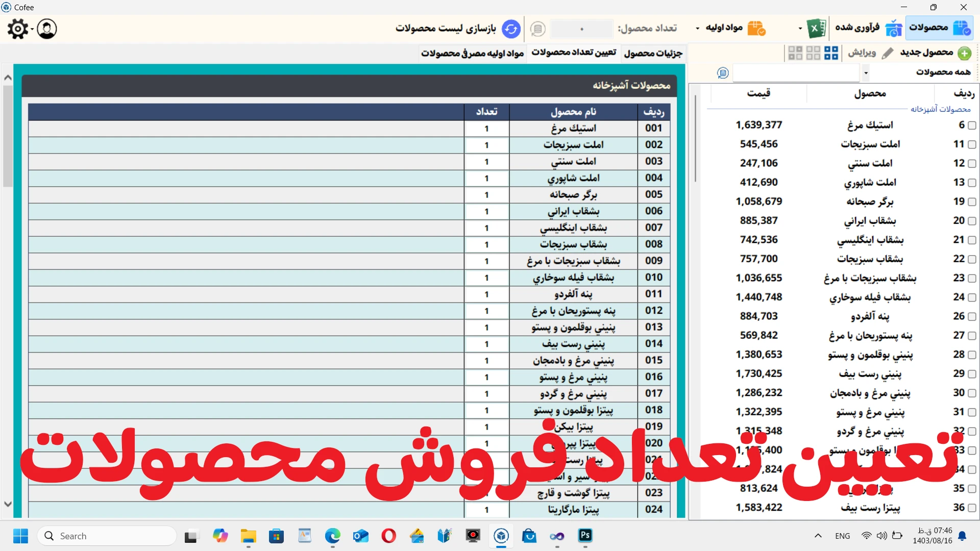Open Microsoft Edge from the taskbar
Screen dimensions: 980x551
point(333,536)
